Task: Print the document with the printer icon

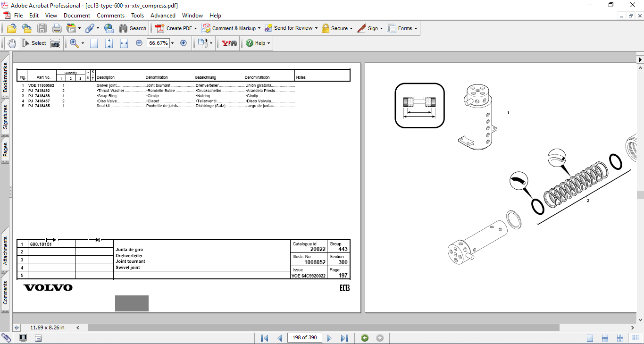Action: (x=57, y=28)
